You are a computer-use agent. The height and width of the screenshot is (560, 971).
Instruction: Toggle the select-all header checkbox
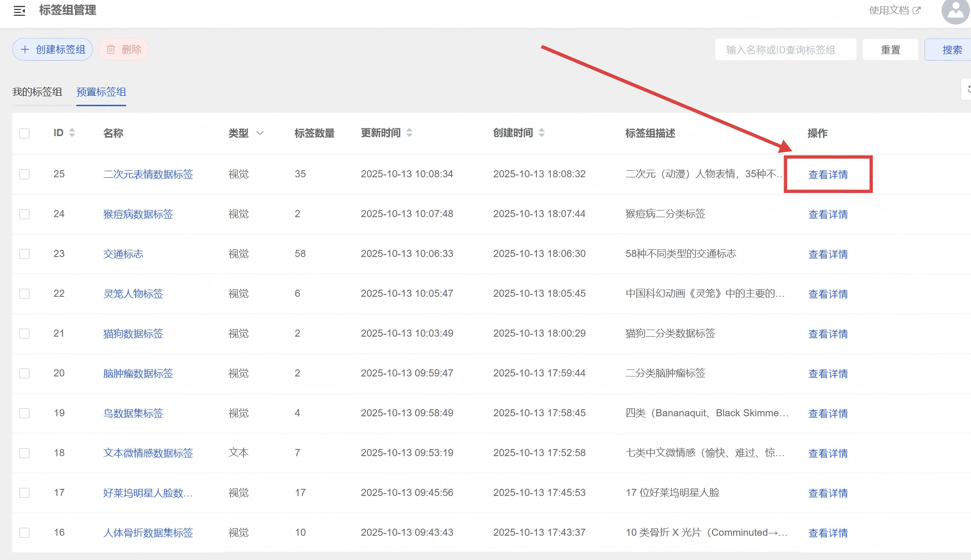pyautogui.click(x=25, y=133)
